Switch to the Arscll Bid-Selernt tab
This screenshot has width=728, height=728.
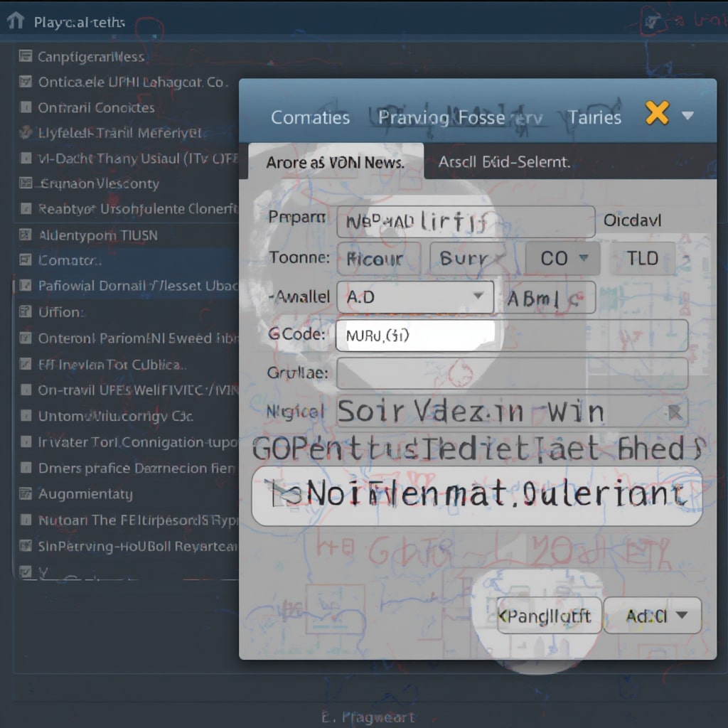[x=504, y=162]
